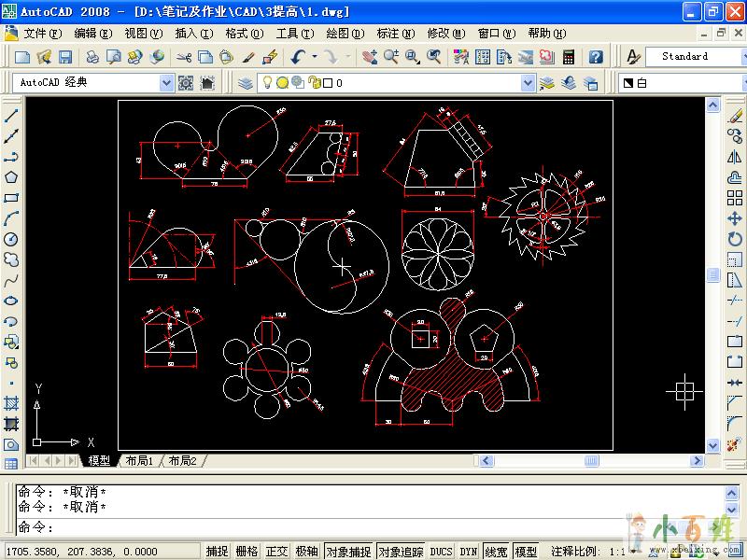
Task: Toggle 正交 ortho mode in status bar
Action: 276,552
